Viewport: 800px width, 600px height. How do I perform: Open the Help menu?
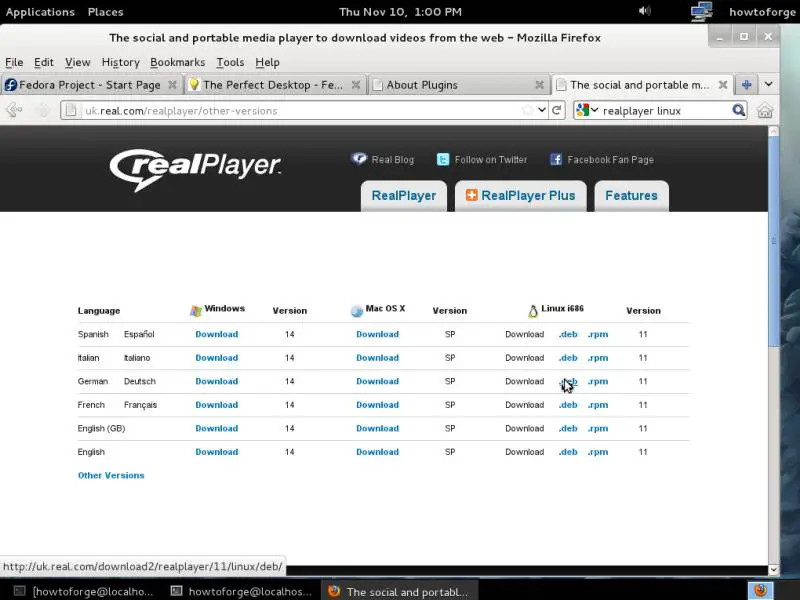coord(267,62)
